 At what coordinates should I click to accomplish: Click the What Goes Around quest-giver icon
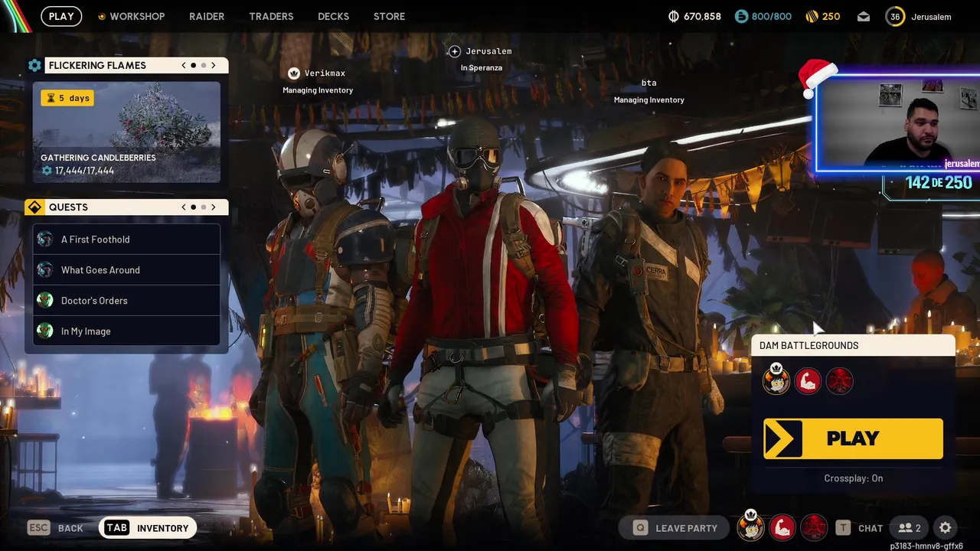click(x=45, y=270)
